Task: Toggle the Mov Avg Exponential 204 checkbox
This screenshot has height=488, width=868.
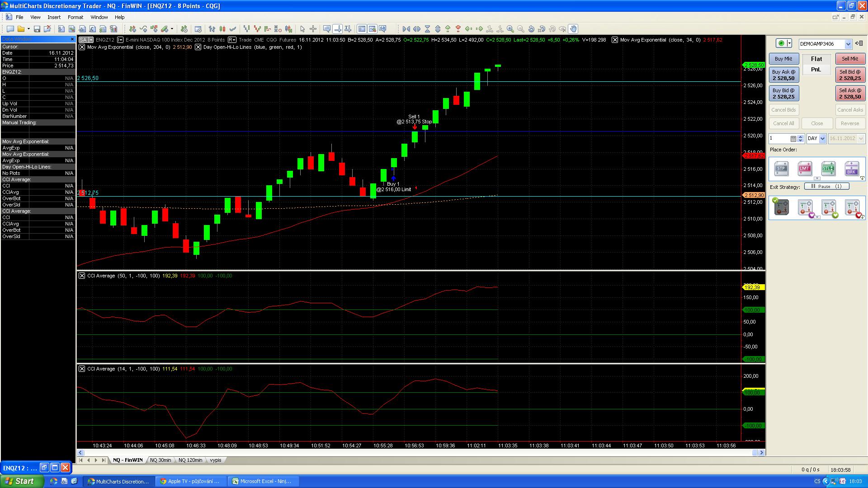Action: [x=82, y=47]
